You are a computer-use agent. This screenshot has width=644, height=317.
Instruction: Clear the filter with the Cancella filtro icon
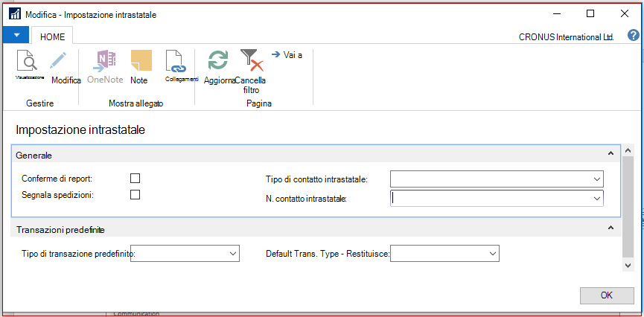point(252,60)
